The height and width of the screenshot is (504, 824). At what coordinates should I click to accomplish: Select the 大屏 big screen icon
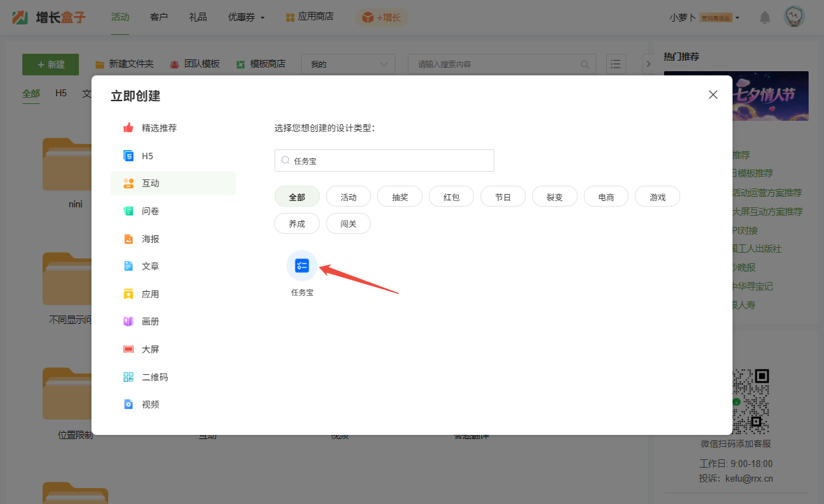pyautogui.click(x=128, y=349)
